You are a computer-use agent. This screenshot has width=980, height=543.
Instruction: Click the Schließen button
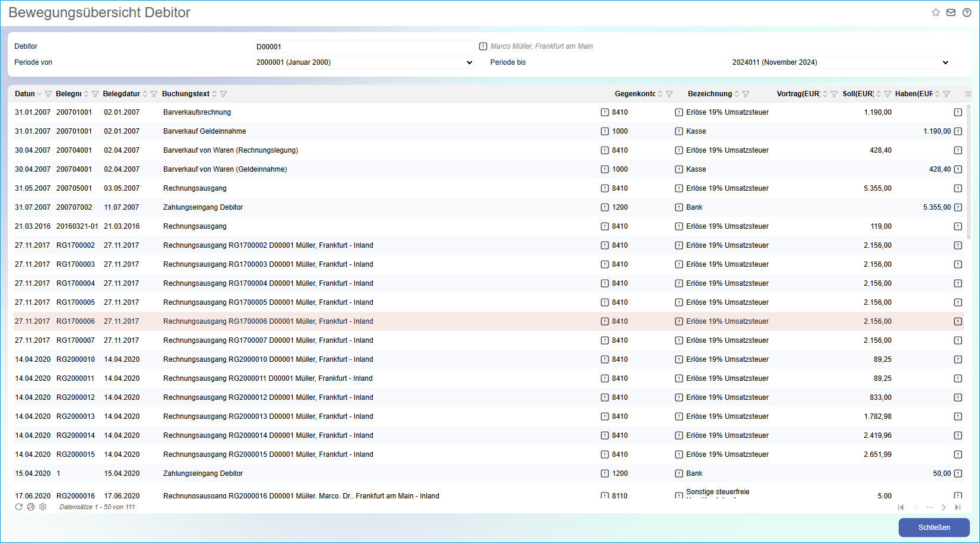point(934,528)
